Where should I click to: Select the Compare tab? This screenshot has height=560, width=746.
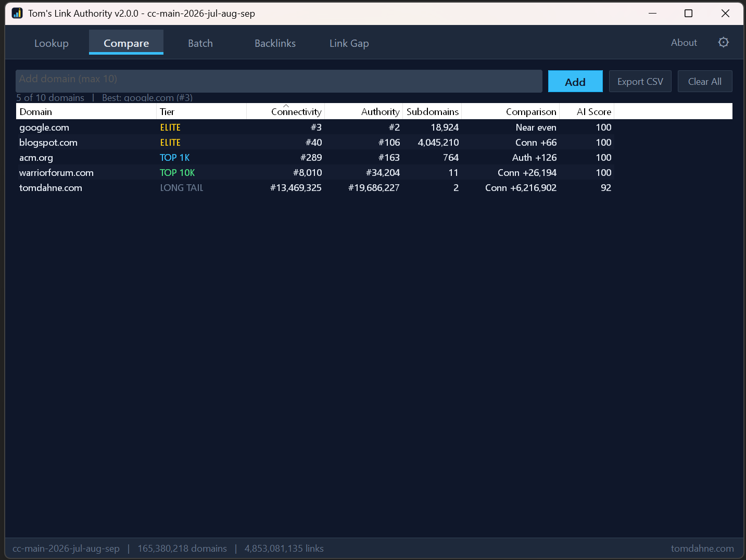126,43
